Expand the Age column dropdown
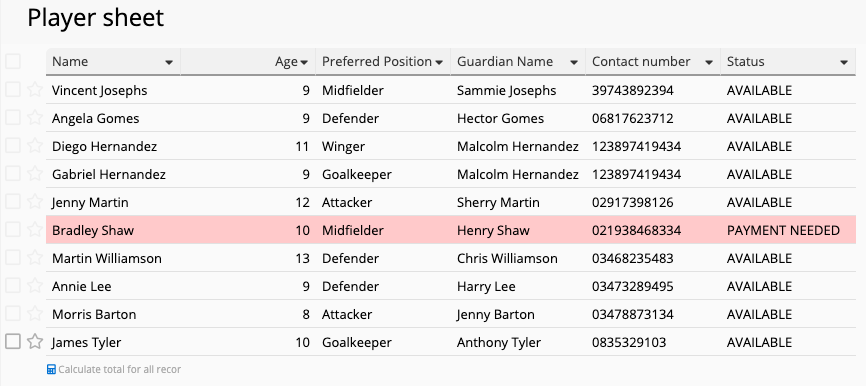 304,62
